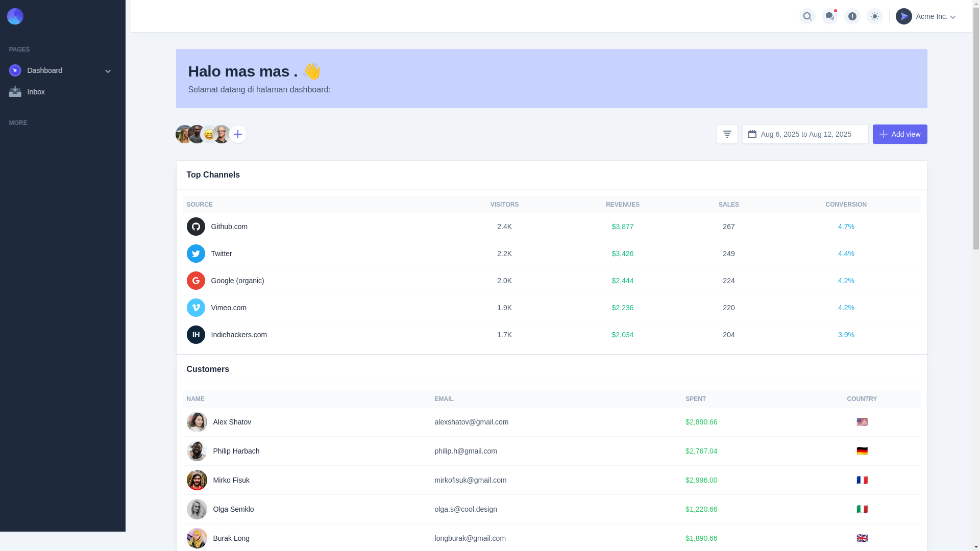Click the calendar icon in date field
The height and width of the screenshot is (551, 980).
[x=752, y=134]
